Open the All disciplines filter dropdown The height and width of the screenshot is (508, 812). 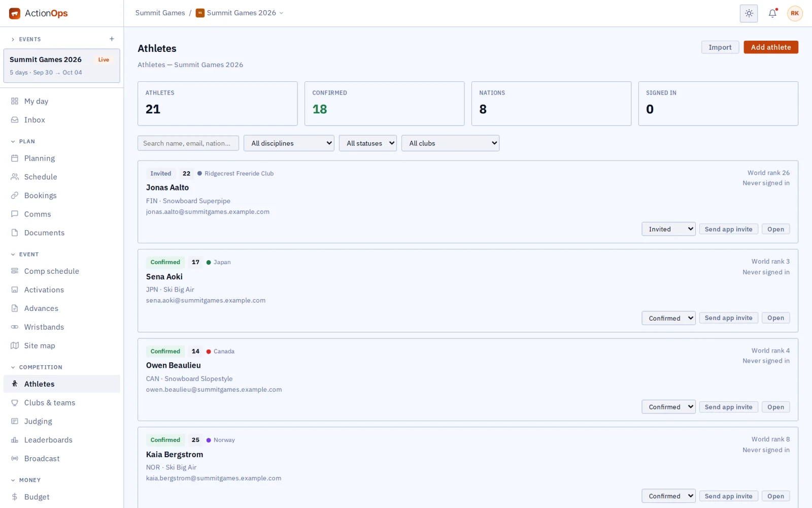pyautogui.click(x=289, y=143)
